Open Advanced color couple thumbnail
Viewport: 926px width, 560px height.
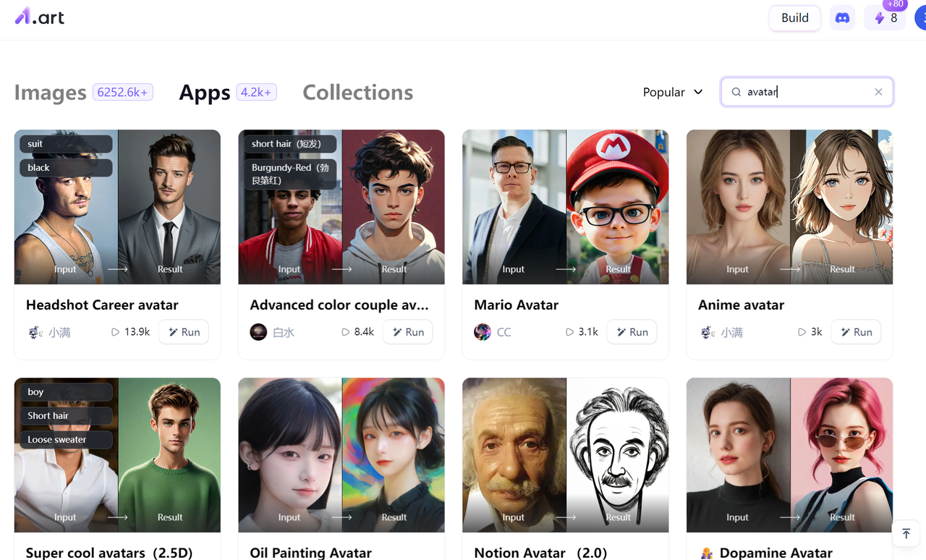pos(341,207)
